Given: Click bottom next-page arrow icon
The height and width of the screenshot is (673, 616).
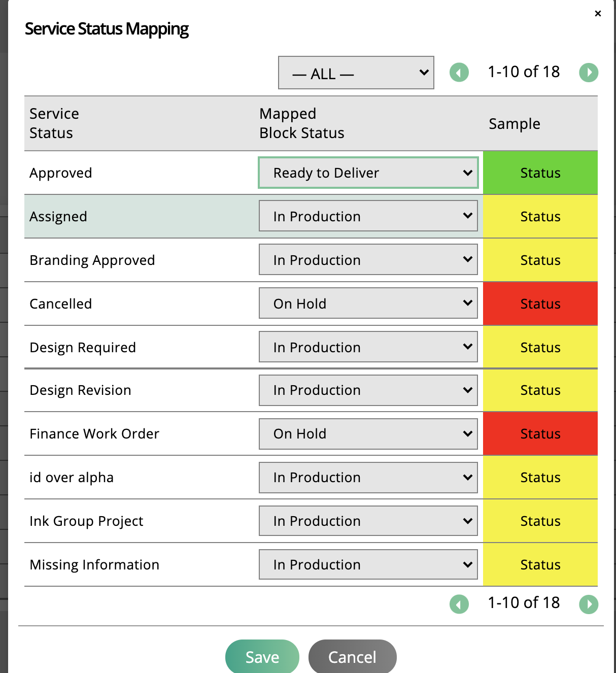Looking at the screenshot, I should [589, 604].
